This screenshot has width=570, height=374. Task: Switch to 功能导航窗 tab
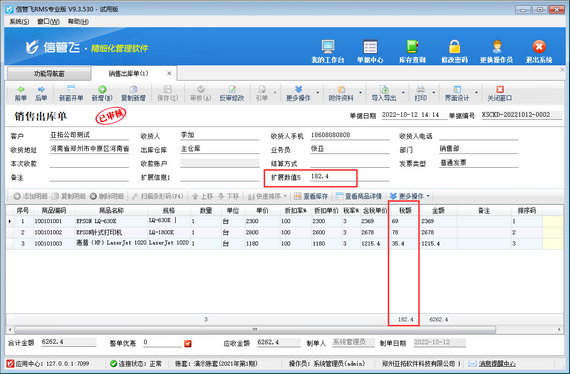point(49,73)
